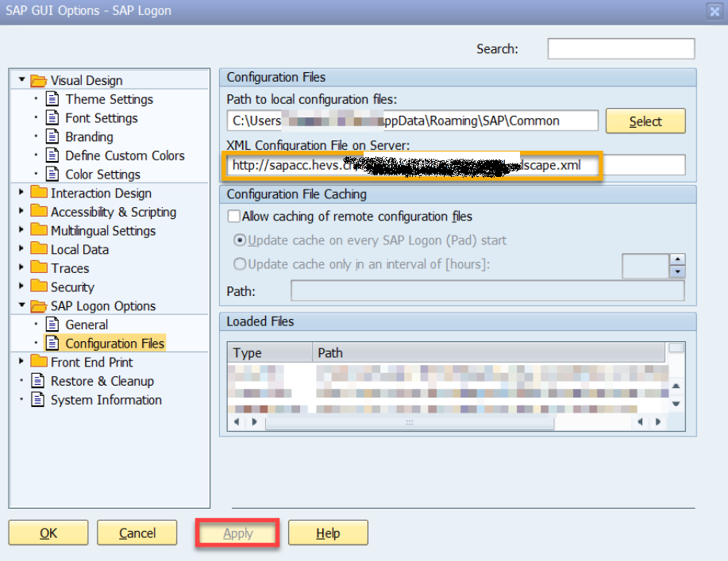Click the Path column header in Loaded Files
Viewport: 728px width, 561px height.
(489, 352)
